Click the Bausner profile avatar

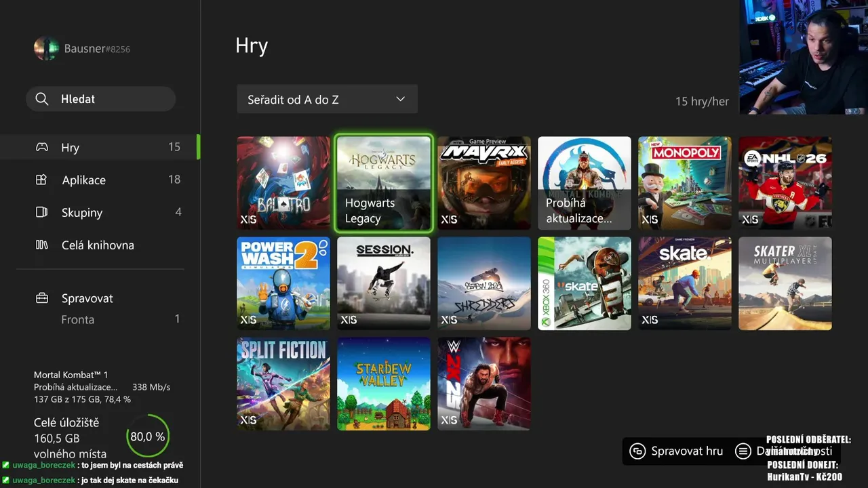pos(46,48)
